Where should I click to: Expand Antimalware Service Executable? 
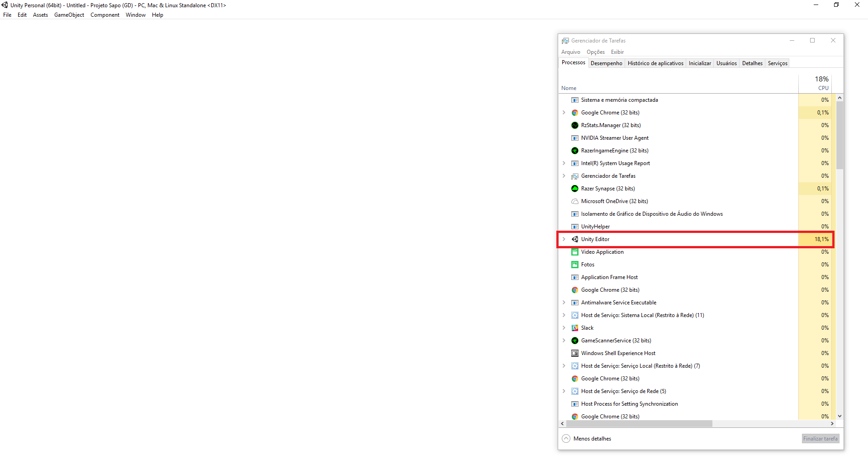(564, 303)
